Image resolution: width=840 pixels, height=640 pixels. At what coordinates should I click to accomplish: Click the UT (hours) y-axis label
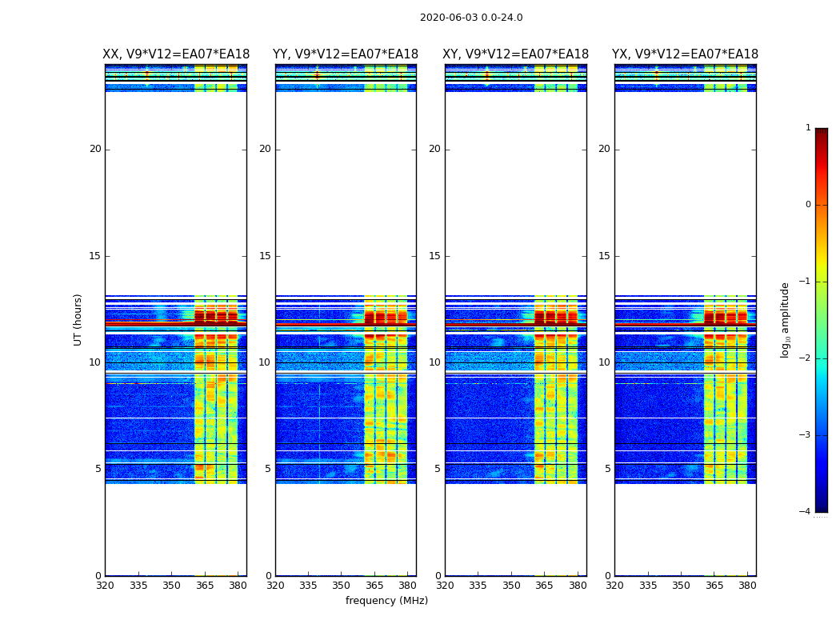(78, 319)
